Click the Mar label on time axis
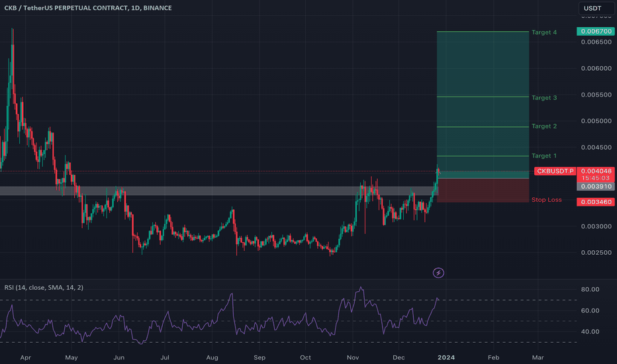This screenshot has height=364, width=617. pyautogui.click(x=538, y=357)
